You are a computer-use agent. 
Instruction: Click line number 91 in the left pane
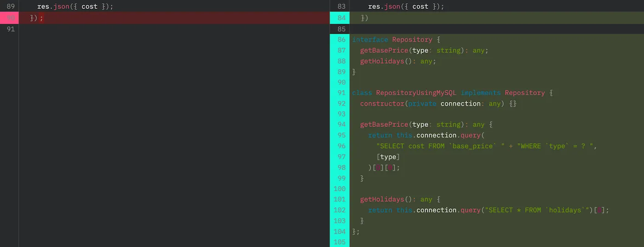(11, 29)
